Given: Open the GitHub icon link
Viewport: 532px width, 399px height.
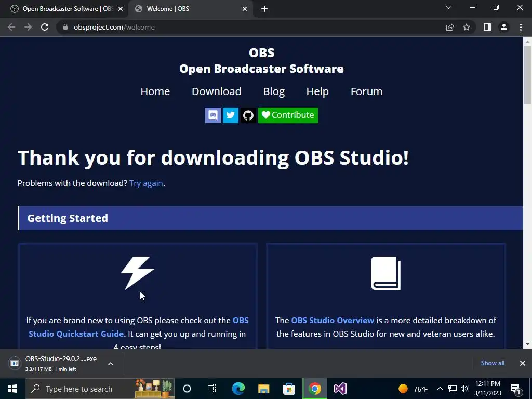Looking at the screenshot, I should [x=248, y=115].
